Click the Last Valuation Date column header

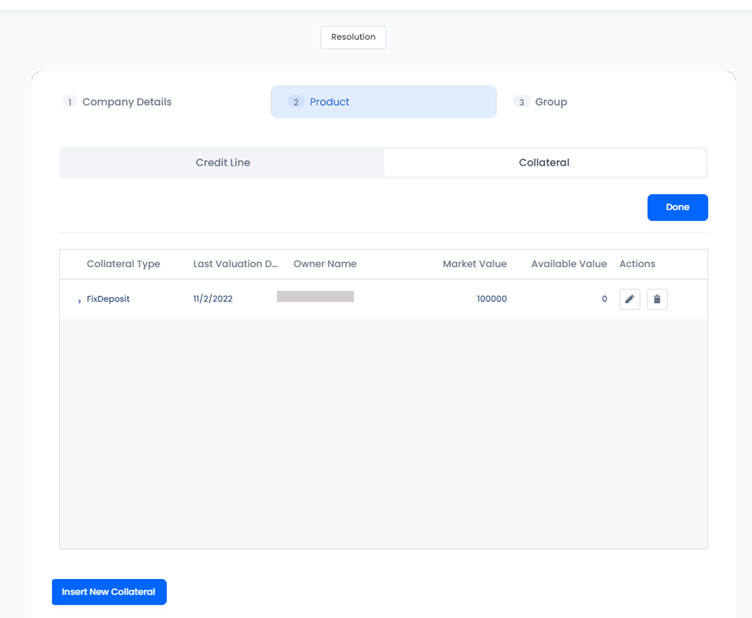tap(235, 264)
